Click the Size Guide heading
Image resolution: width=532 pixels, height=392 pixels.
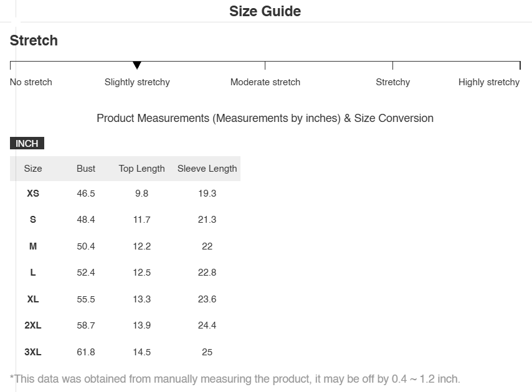265,11
